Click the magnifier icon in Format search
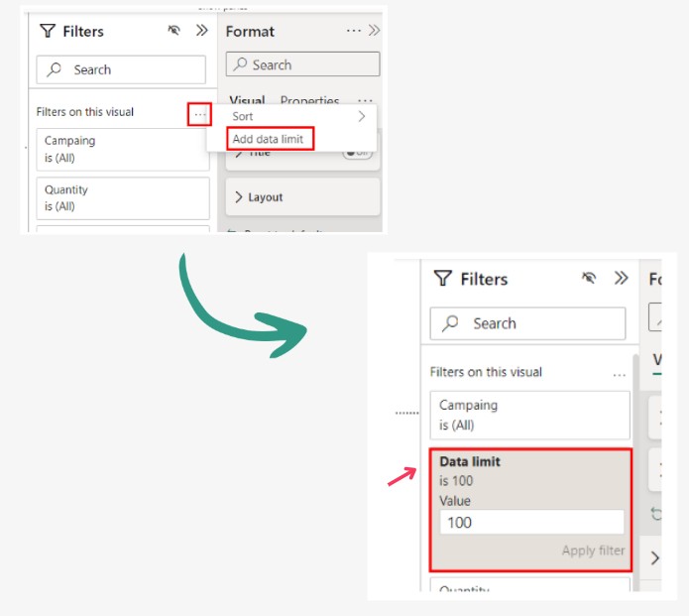This screenshot has height=616, width=689. [240, 64]
